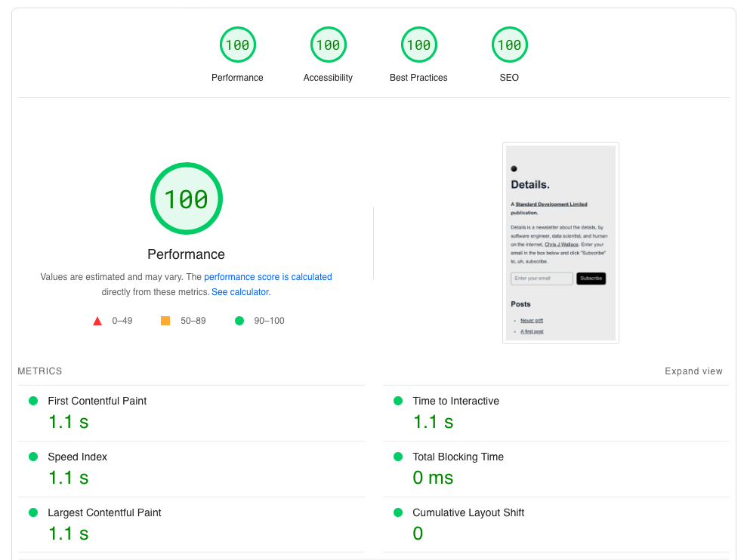Click the Time to Interactive '1.1 s' value
The height and width of the screenshot is (560, 744).
pyautogui.click(x=434, y=422)
